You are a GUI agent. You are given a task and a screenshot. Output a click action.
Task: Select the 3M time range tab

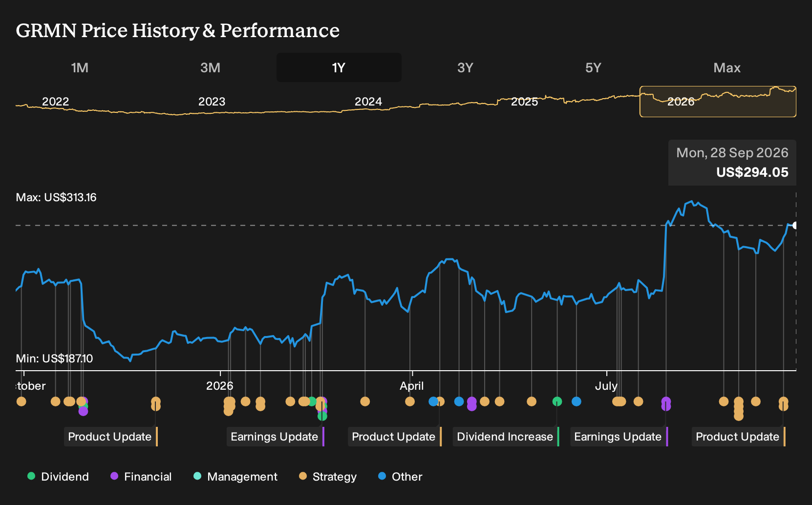pos(210,67)
